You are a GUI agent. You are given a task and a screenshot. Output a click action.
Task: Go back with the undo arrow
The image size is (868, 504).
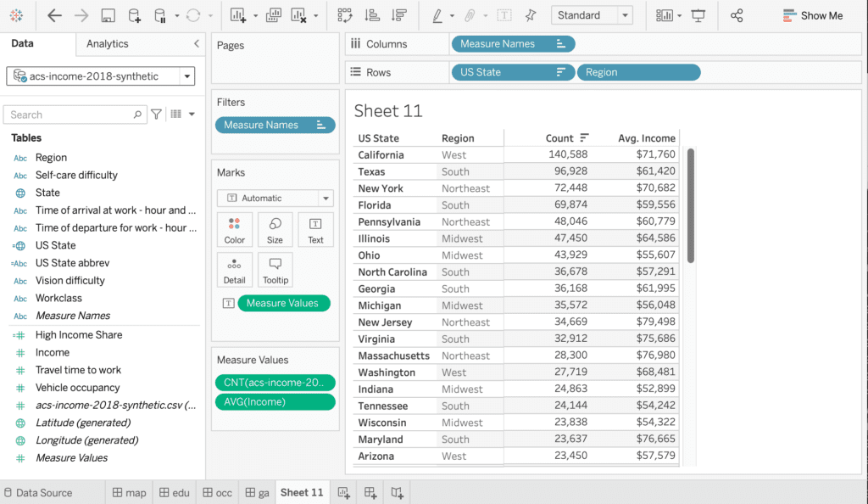pos(54,15)
